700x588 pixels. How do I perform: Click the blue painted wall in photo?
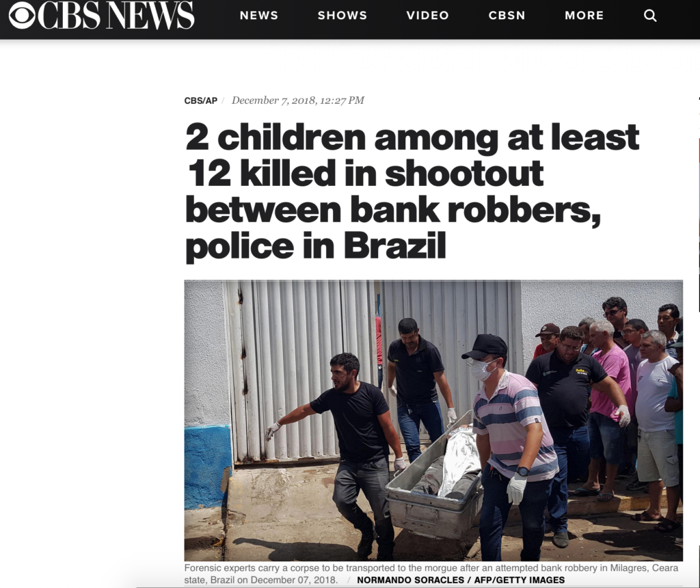tap(207, 466)
